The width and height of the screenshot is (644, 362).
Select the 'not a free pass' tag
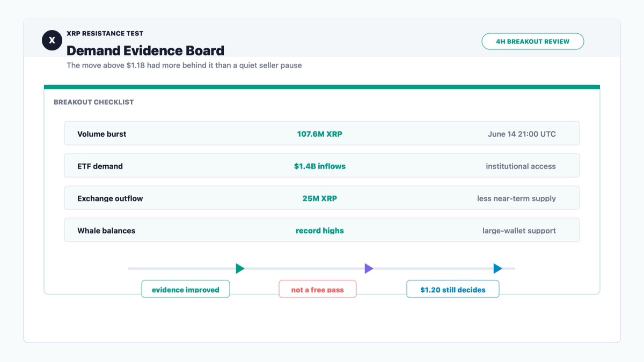pyautogui.click(x=318, y=290)
